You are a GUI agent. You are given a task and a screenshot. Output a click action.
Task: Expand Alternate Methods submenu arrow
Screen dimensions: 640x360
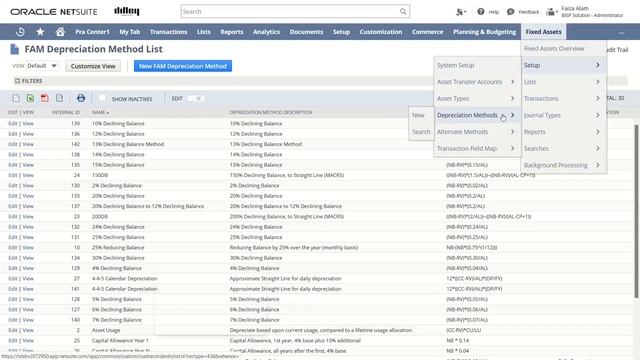click(512, 132)
